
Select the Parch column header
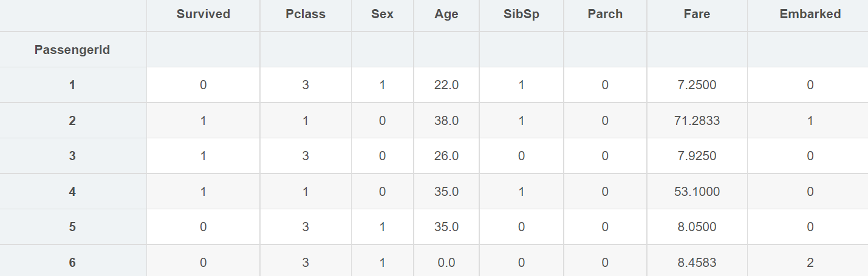(x=605, y=15)
